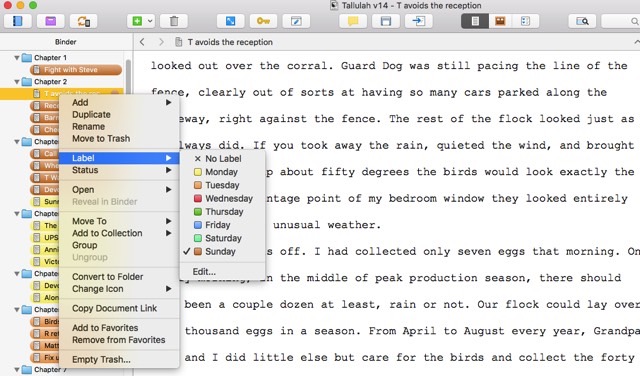Click the Trash toolbar icon
Screen dimensions: 640x376
click(174, 21)
